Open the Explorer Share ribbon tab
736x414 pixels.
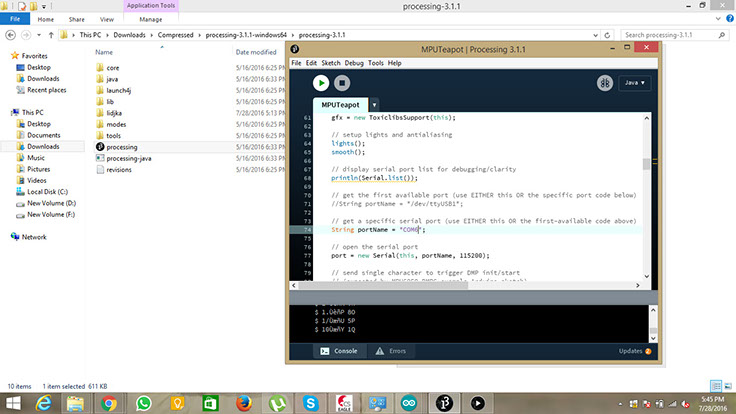click(x=77, y=19)
